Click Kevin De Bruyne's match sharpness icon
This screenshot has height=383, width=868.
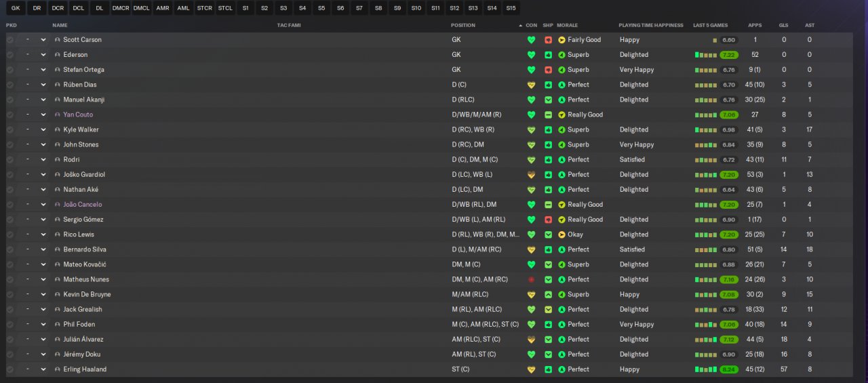548,295
